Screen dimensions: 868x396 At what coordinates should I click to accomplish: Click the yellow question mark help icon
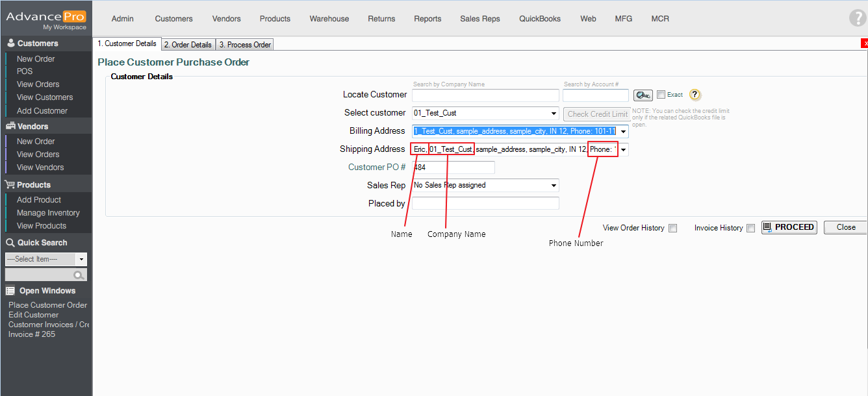[x=695, y=95]
